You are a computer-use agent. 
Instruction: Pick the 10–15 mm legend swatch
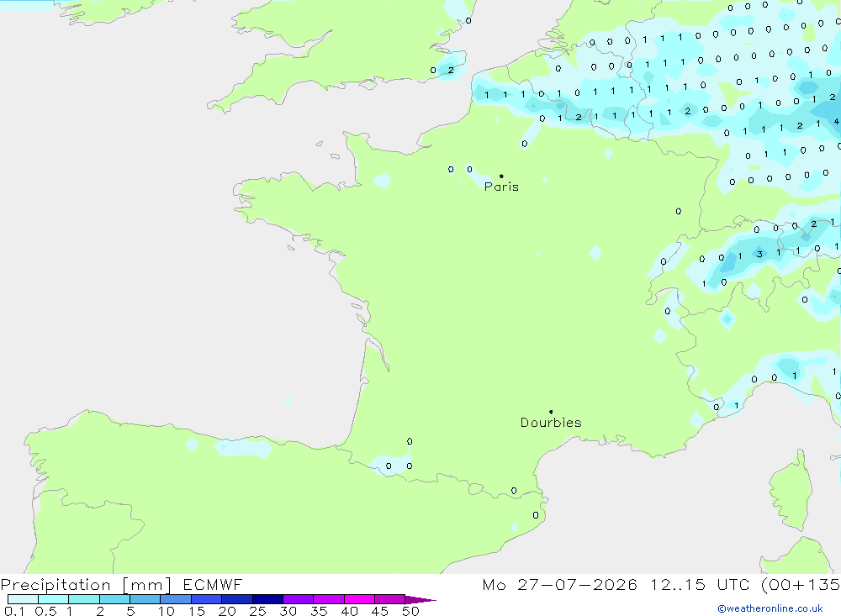[x=176, y=599]
